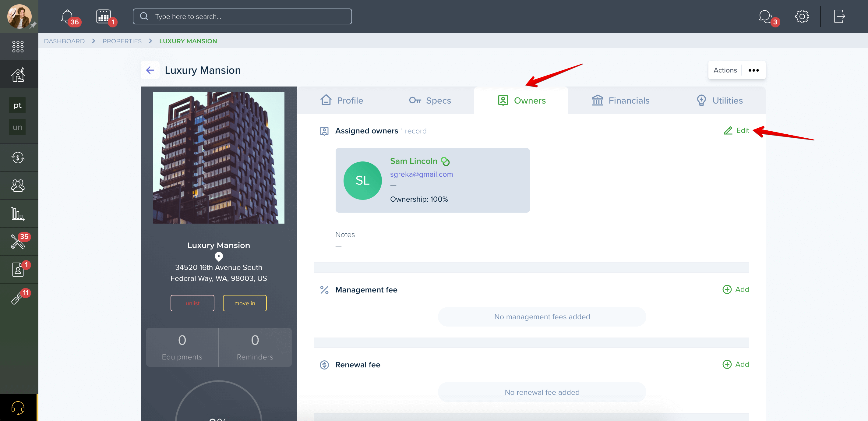Select the 'un' sidebar item

pyautogui.click(x=18, y=127)
